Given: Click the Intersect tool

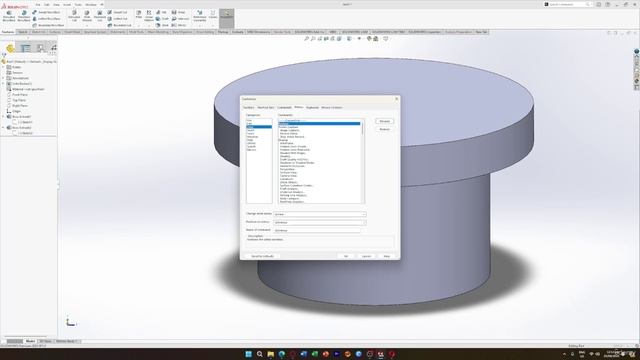Looking at the screenshot, I should [180, 19].
